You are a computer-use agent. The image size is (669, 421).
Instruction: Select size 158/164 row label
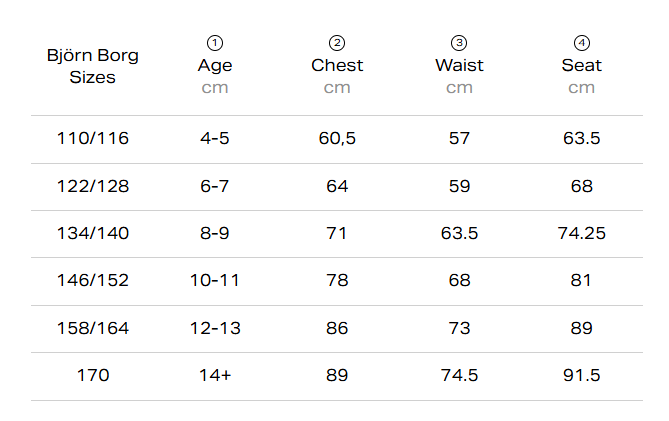pos(93,328)
